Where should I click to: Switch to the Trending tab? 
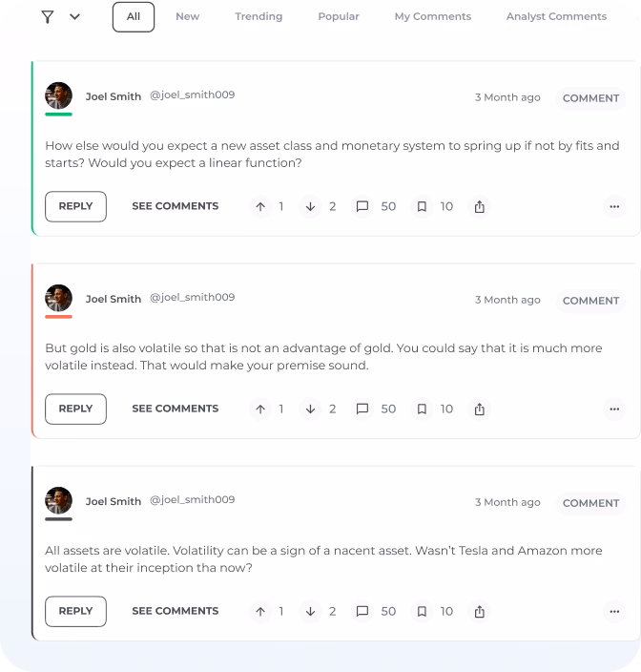click(x=258, y=16)
